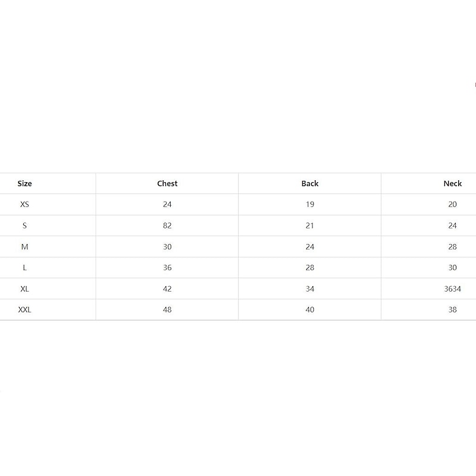Image resolution: width=476 pixels, height=476 pixels.
Task: Click the chest value 36 for size L
Action: [167, 268]
